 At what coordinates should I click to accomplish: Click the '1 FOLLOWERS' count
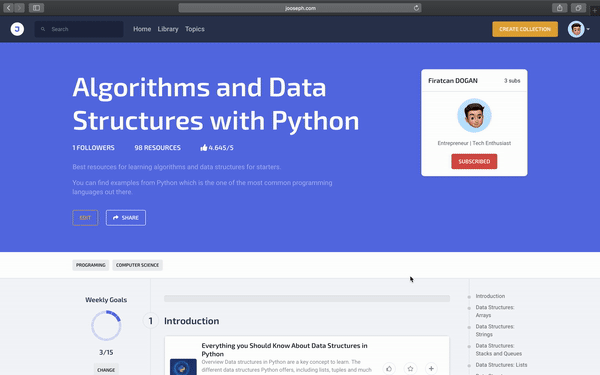[93, 148]
